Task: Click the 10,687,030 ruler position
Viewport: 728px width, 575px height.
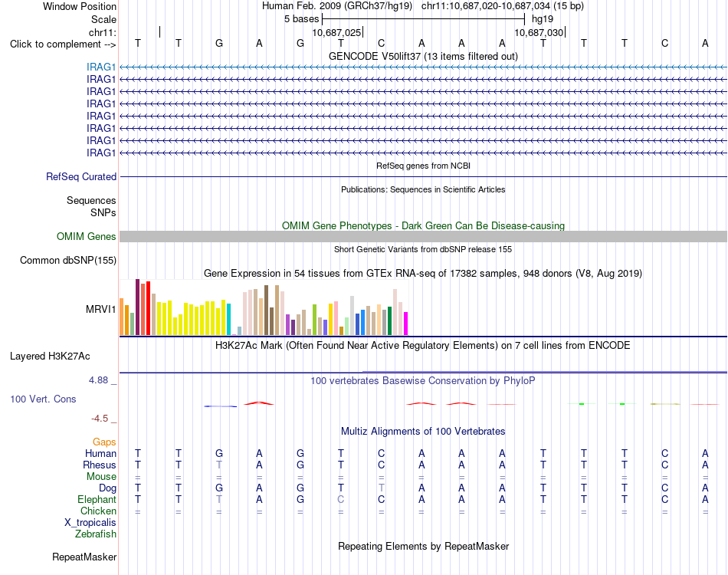Action: [x=539, y=32]
